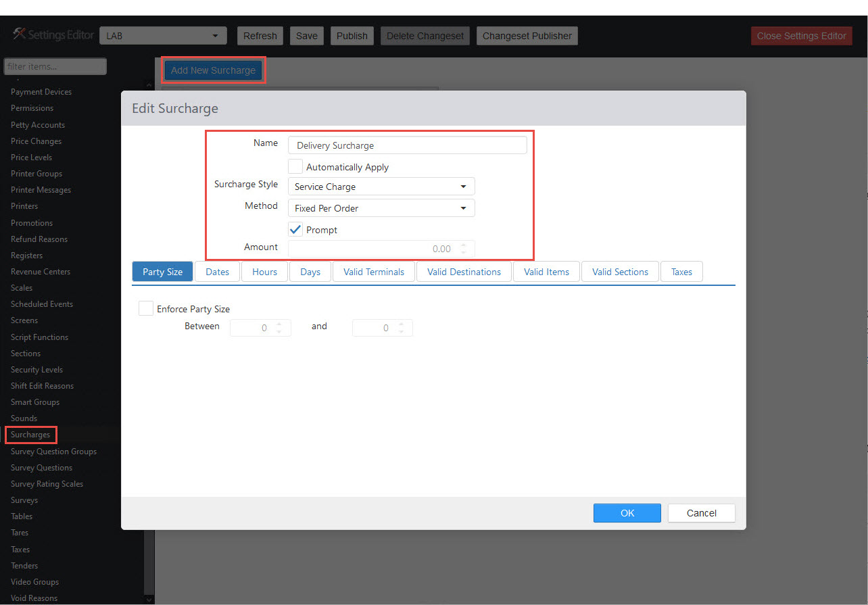This screenshot has height=605, width=868.
Task: Click Delete Changeset button
Action: (x=425, y=36)
